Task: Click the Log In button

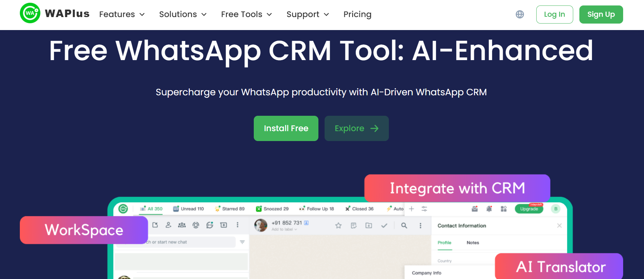Action: pos(554,14)
